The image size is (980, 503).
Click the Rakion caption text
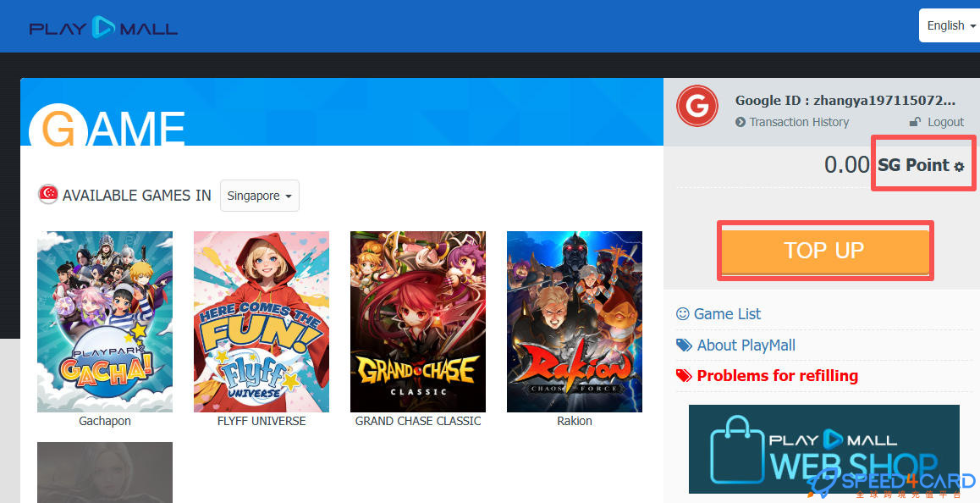coord(575,421)
